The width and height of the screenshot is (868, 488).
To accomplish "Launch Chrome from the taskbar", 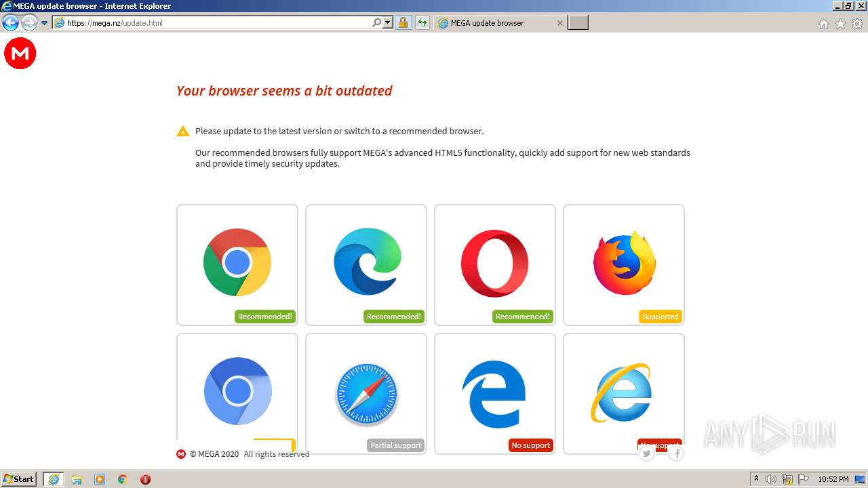I will click(123, 479).
